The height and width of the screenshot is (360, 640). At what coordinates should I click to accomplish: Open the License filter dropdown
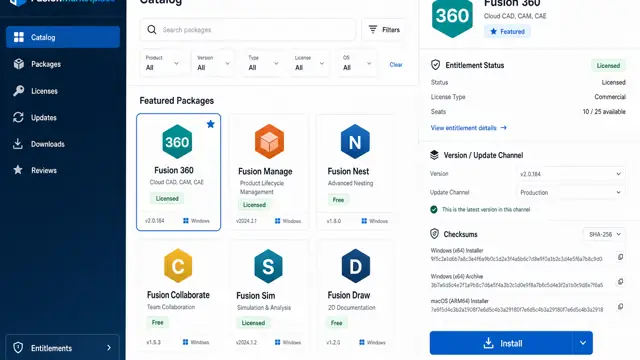pos(309,64)
